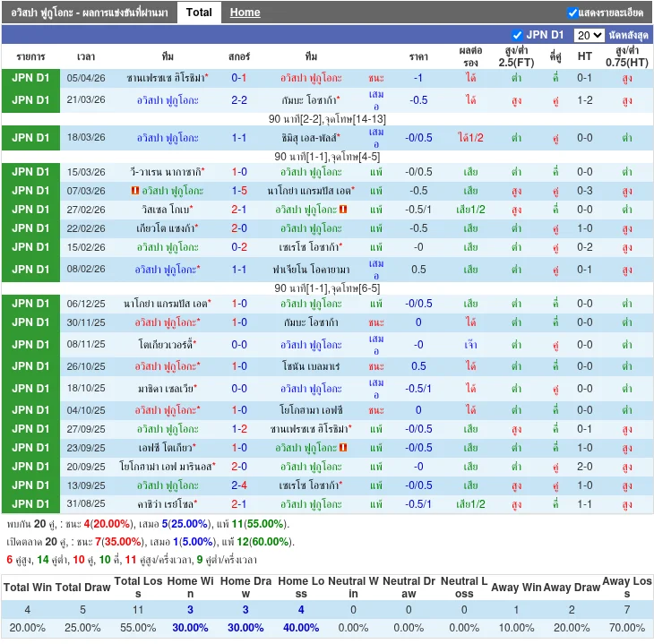Click the red card icon in the 07/03/26 row

click(134, 191)
